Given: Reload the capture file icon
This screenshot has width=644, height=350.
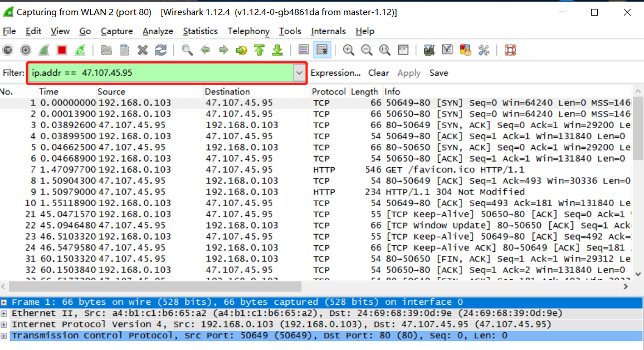Looking at the screenshot, I should pos(160,50).
